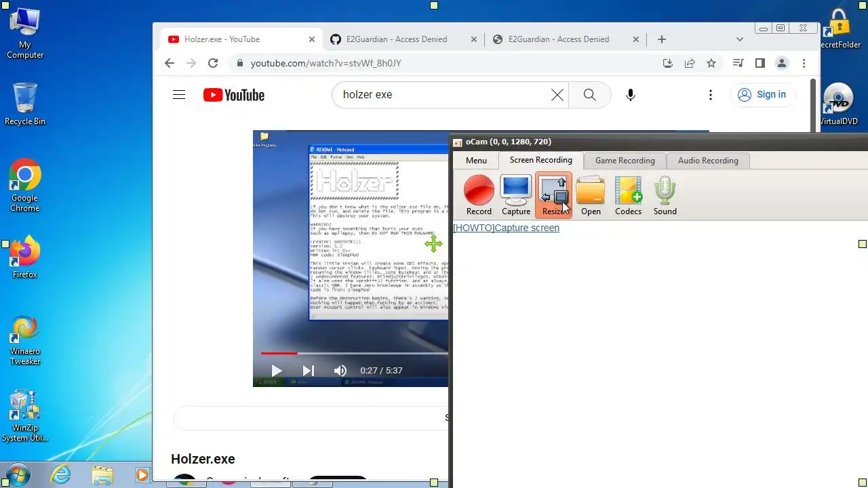Open Internet Explorer from the taskbar
The image size is (868, 488).
point(61,474)
